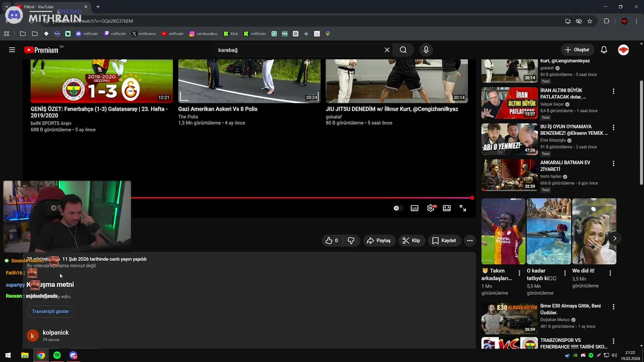The width and height of the screenshot is (644, 362).
Task: Play the Fenerbahçe 1-3 Galatasaray endscreen video
Action: point(102,81)
